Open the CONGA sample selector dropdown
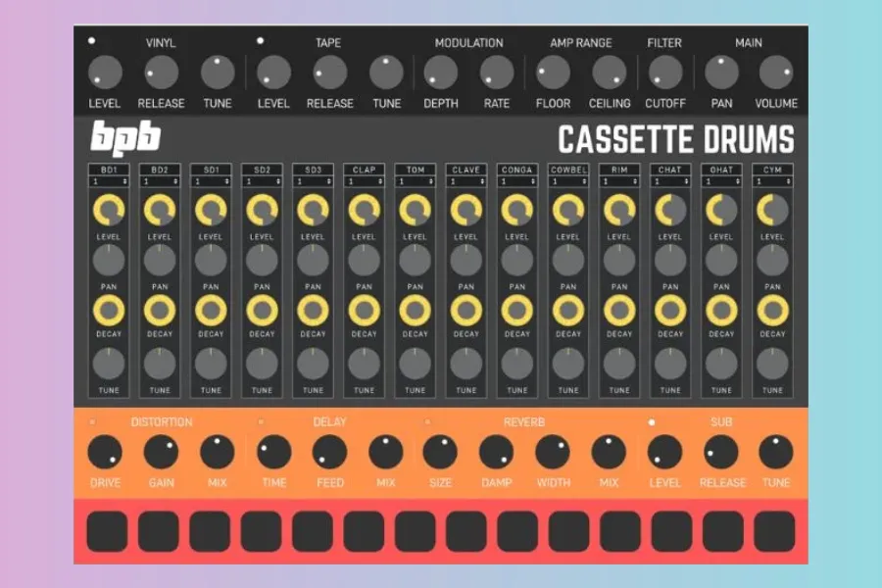Viewport: 882px width, 588px height. 517,181
